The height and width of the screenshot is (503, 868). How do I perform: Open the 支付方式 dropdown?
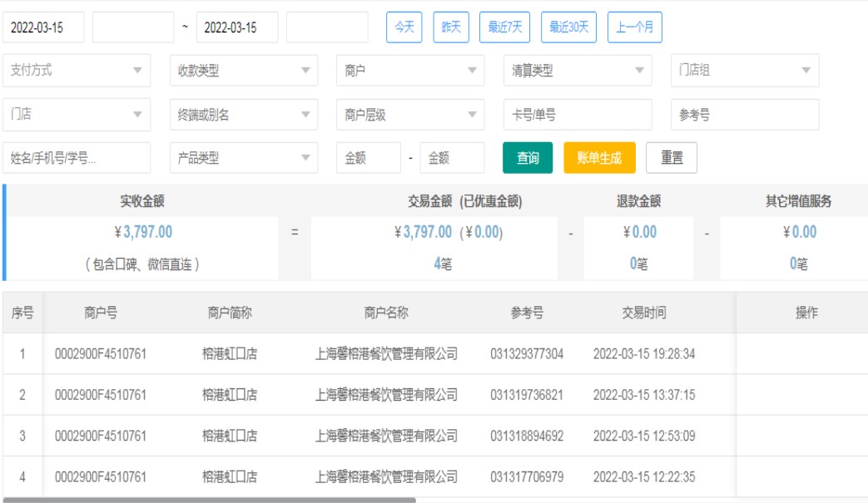pyautogui.click(x=77, y=71)
